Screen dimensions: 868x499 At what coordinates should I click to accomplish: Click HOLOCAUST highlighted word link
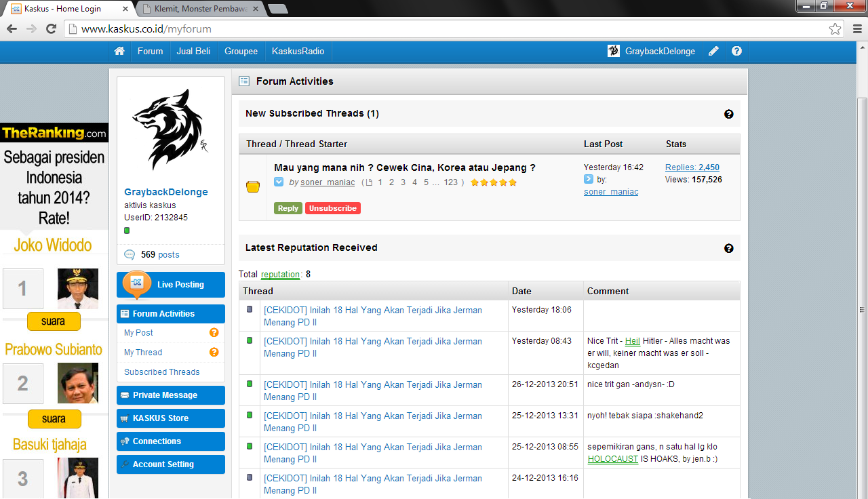tap(613, 459)
